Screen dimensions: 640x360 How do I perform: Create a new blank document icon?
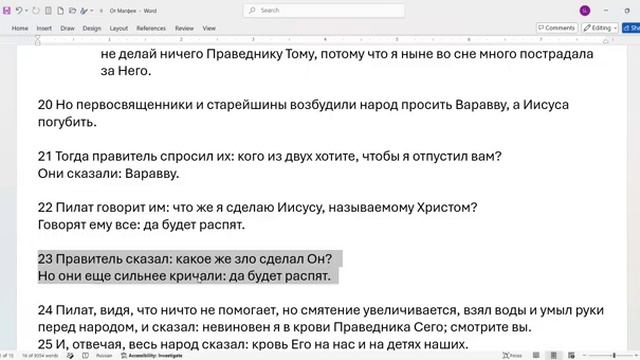tap(60, 11)
